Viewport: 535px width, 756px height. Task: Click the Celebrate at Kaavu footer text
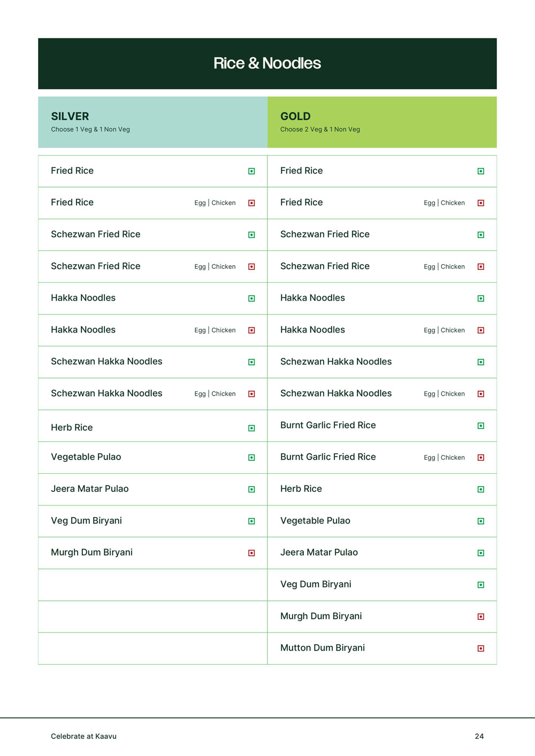coord(83,736)
